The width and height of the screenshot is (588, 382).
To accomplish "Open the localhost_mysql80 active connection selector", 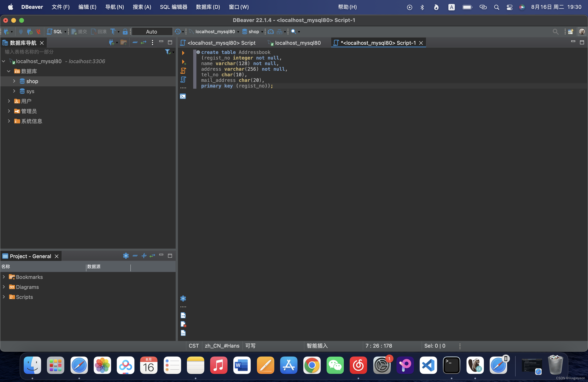I will coord(215,32).
